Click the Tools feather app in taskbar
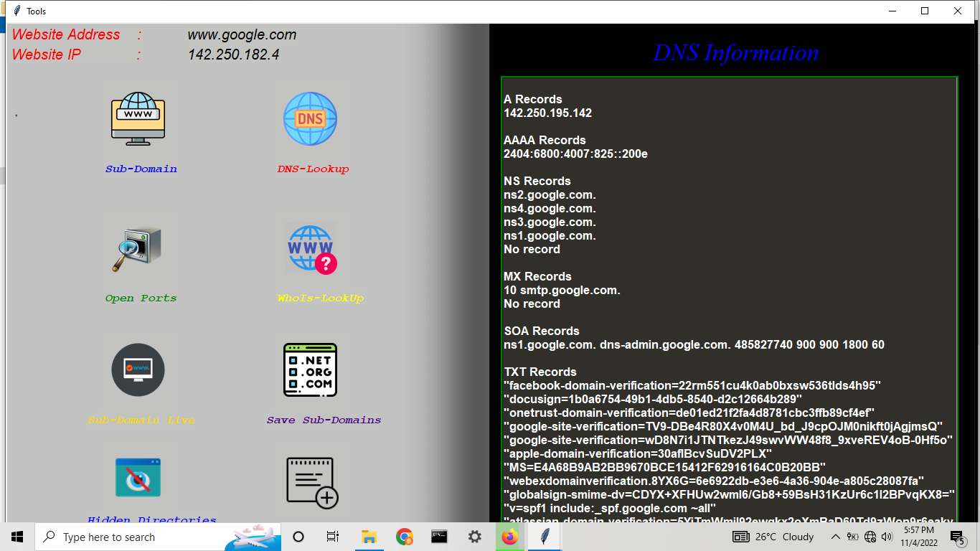This screenshot has width=980, height=551. click(x=545, y=537)
